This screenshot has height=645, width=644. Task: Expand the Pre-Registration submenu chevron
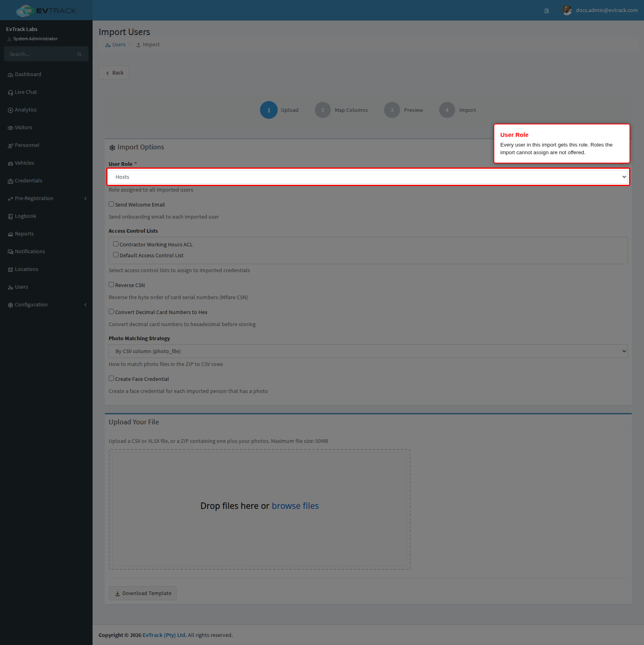tap(85, 198)
